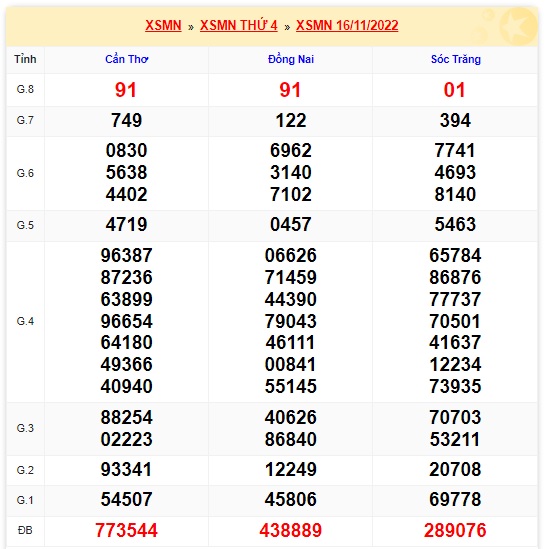Click G.6 number 4693
546x549 pixels.
pyautogui.click(x=455, y=172)
